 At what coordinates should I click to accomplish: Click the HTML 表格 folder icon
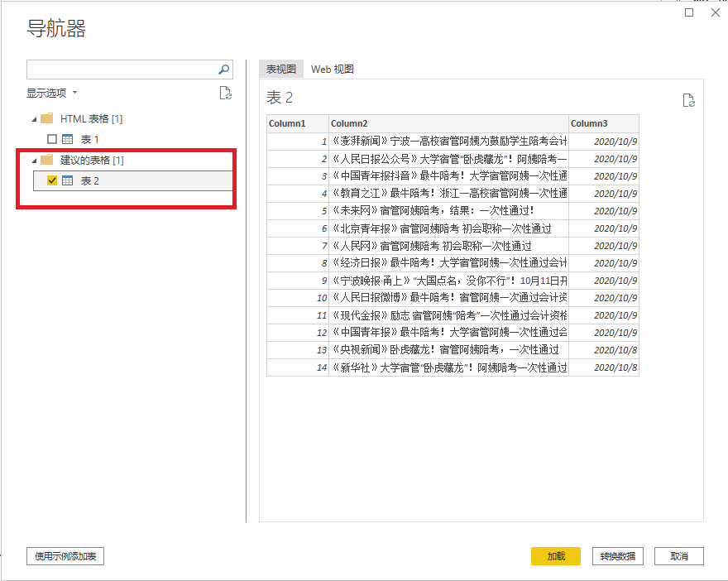47,118
